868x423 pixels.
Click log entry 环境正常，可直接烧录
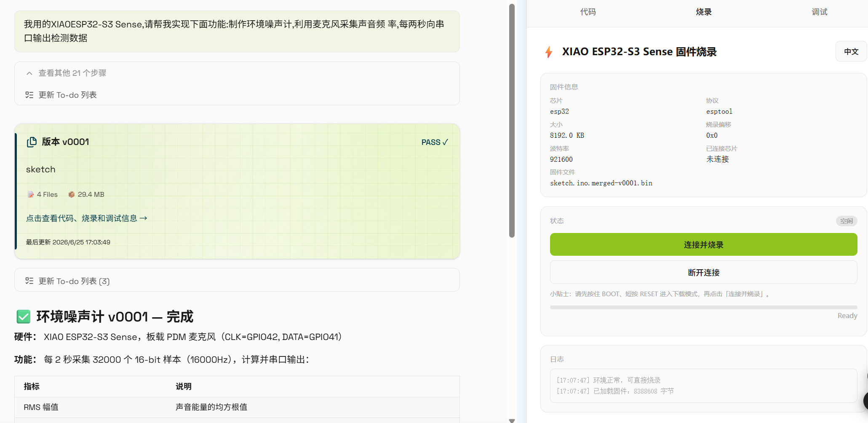click(608, 380)
